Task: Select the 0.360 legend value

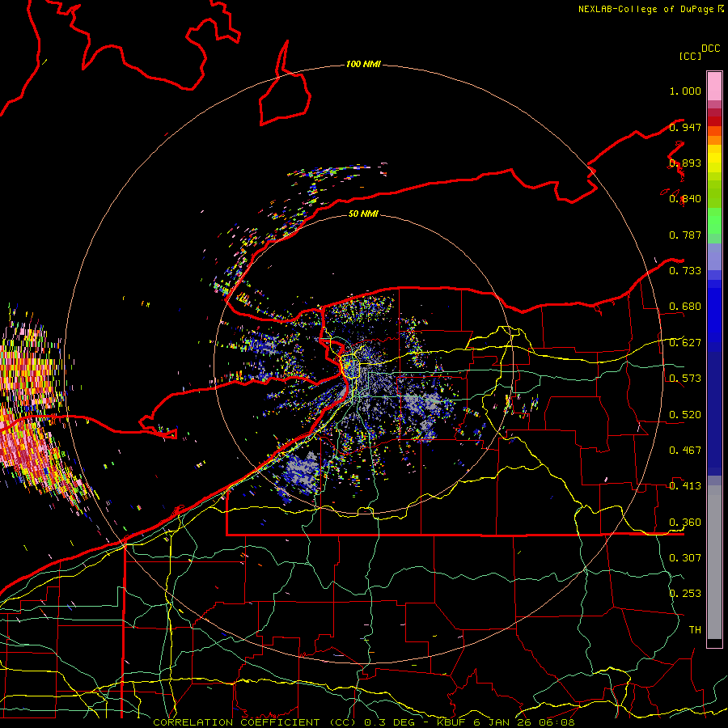Action: click(685, 523)
